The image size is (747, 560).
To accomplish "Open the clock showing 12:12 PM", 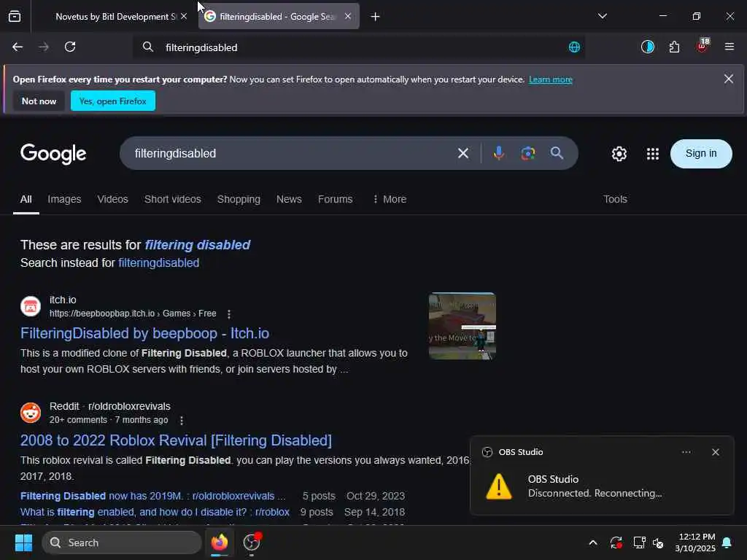I will coord(695,542).
